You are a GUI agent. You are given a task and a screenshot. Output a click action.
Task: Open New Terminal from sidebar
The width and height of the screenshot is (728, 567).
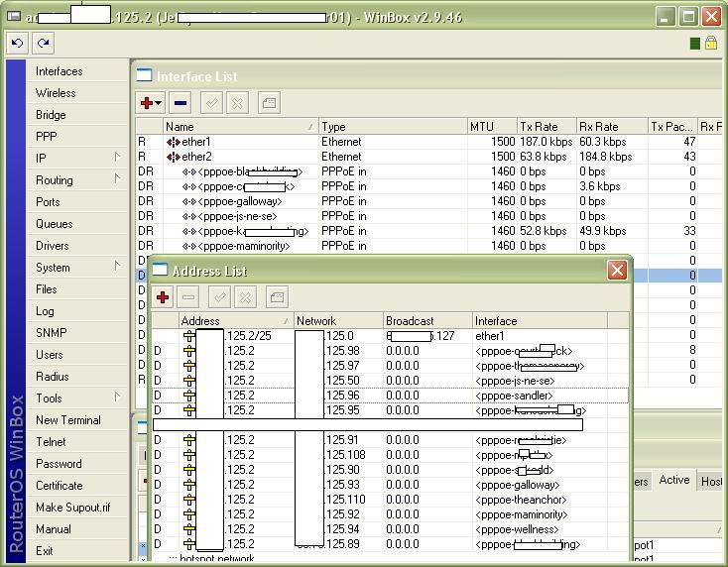[67, 420]
